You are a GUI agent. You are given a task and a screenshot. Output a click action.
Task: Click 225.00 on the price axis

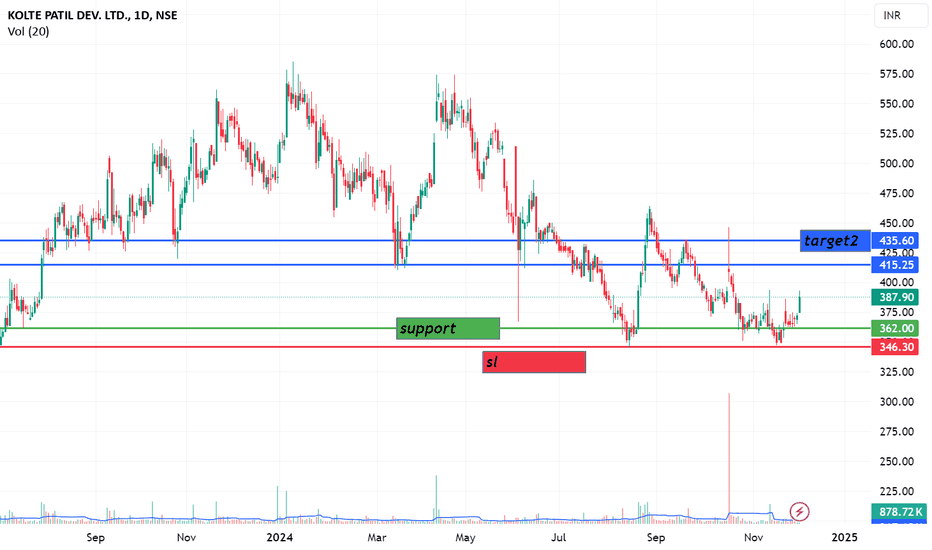click(896, 491)
